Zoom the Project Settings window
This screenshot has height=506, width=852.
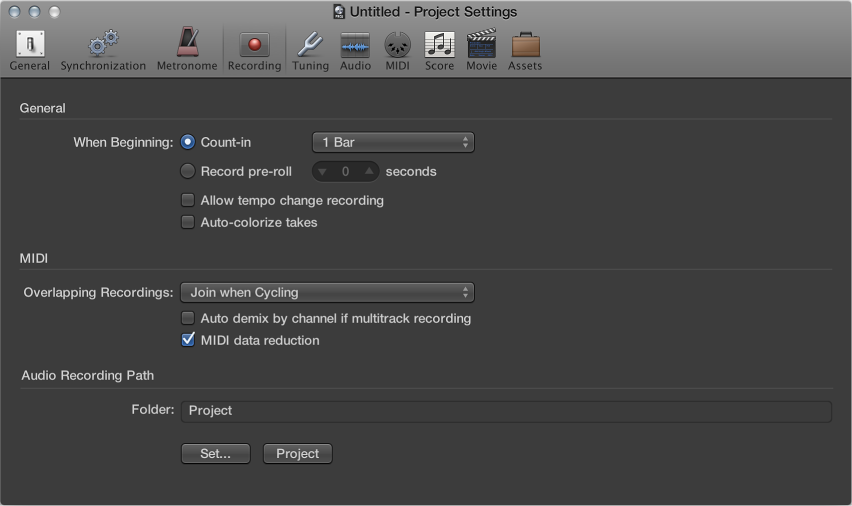54,11
